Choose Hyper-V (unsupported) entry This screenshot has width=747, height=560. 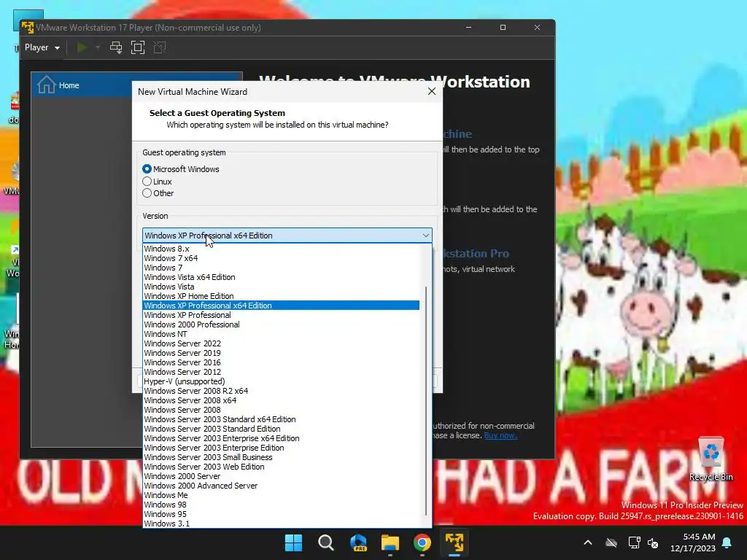(x=281, y=381)
